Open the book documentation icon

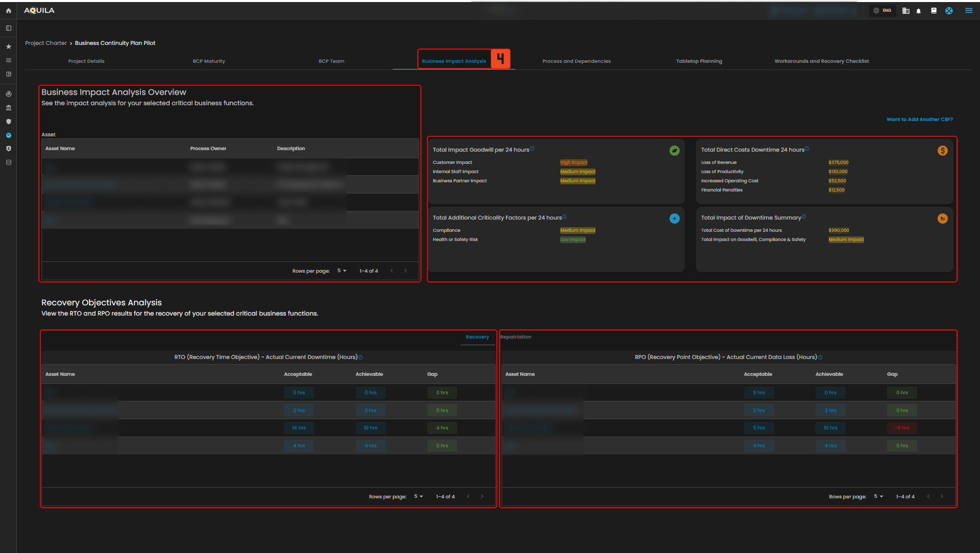(x=934, y=11)
